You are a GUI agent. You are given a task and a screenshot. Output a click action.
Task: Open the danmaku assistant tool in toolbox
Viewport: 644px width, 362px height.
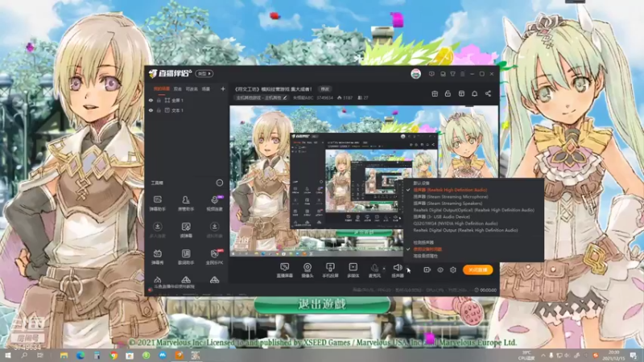point(157,203)
